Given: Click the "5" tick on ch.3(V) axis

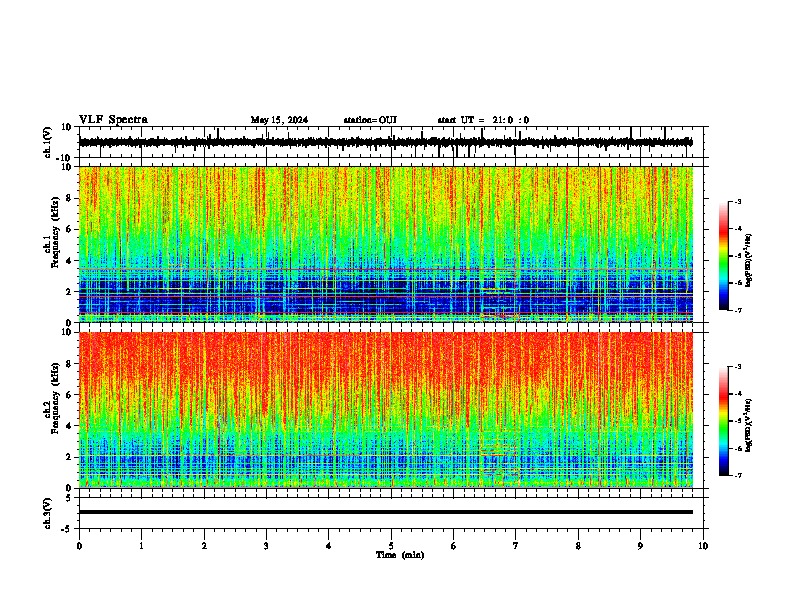Looking at the screenshot, I should point(69,498).
